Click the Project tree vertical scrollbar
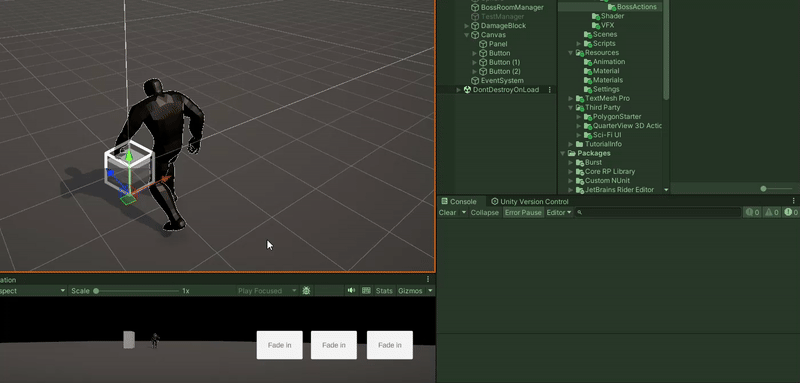The image size is (800, 383). [666, 50]
